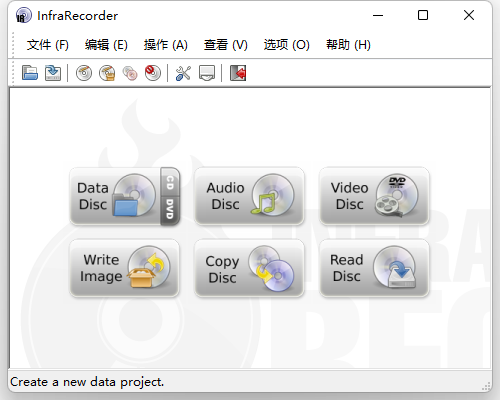
Task: Click the red erase disc toolbar icon
Action: 153,73
